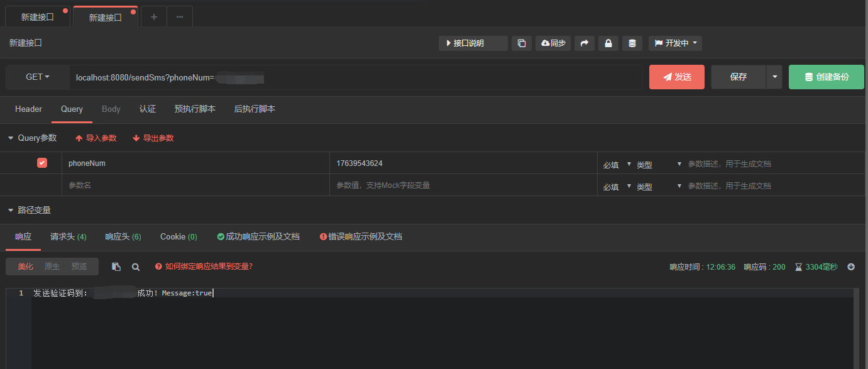Click the 17639543624 parameter value field

click(463, 163)
